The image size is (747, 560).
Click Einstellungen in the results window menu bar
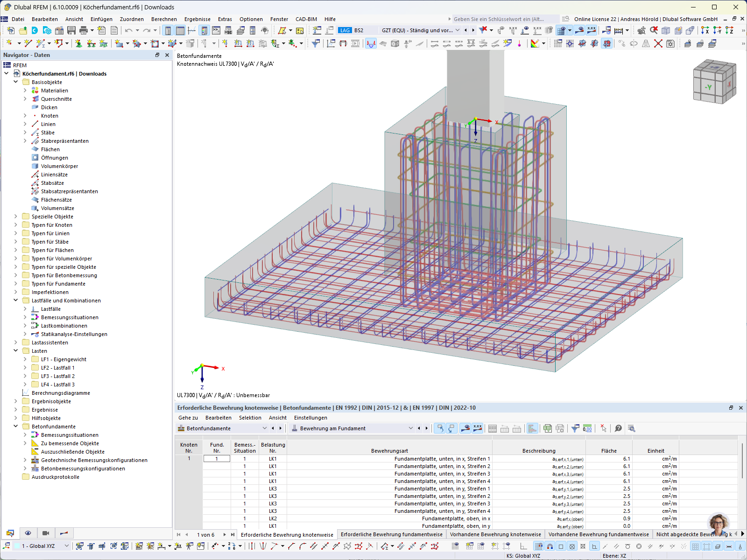pos(310,417)
